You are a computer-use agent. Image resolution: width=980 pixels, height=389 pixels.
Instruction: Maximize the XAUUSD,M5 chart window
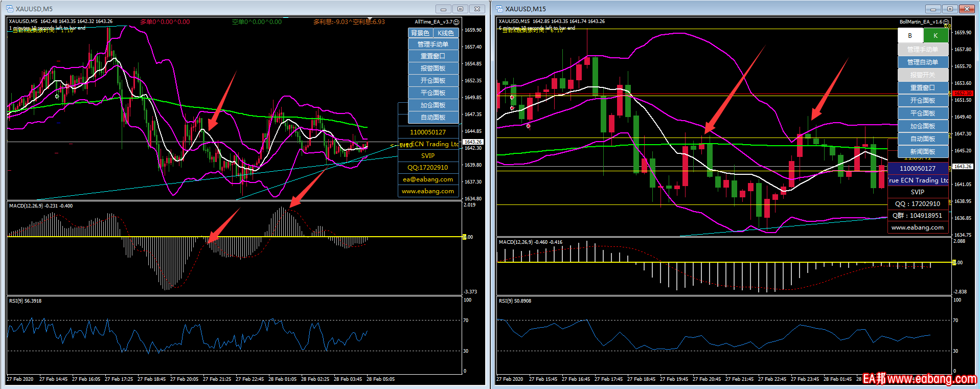coord(460,9)
